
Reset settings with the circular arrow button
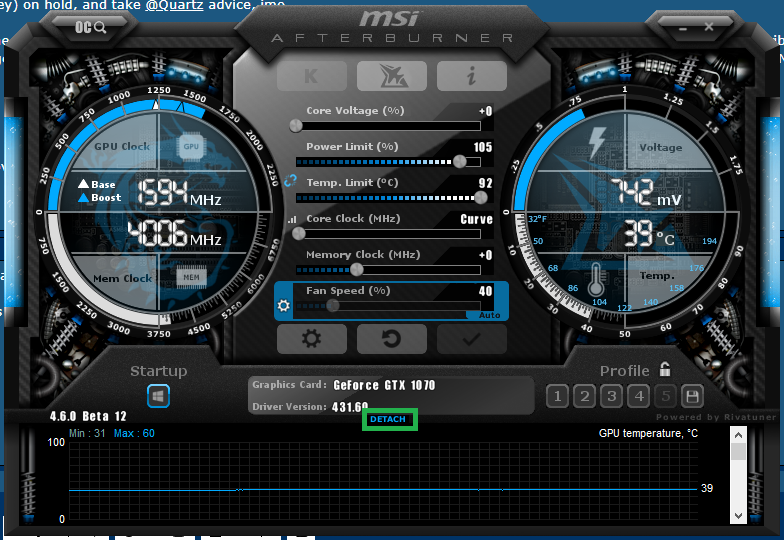click(392, 338)
